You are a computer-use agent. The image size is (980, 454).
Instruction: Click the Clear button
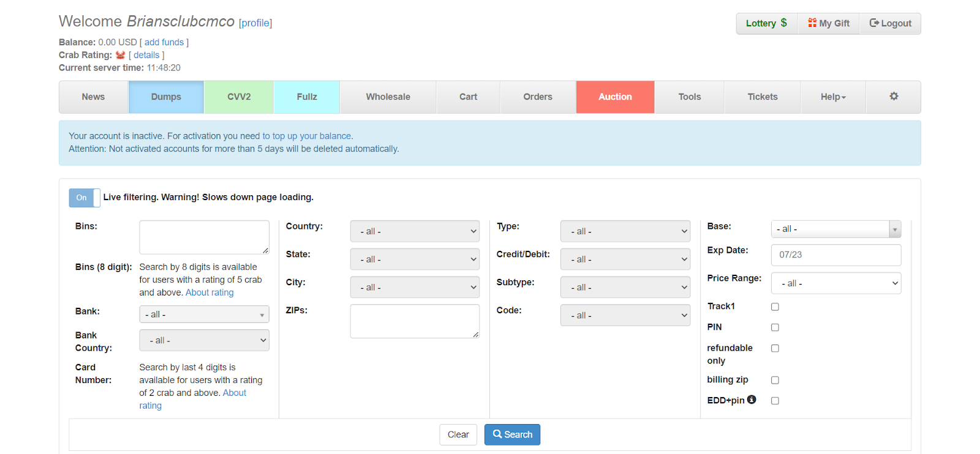pos(458,434)
